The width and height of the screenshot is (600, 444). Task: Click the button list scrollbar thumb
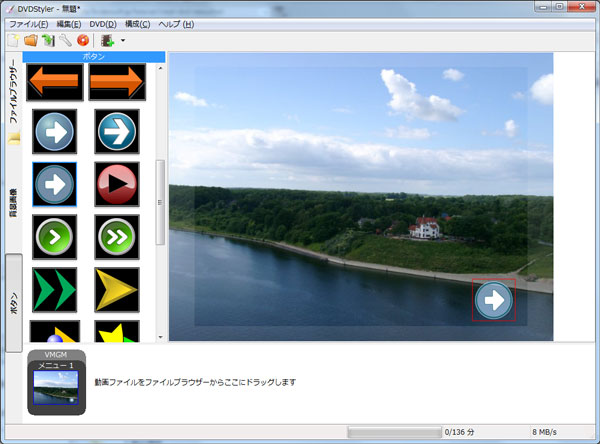click(x=160, y=202)
